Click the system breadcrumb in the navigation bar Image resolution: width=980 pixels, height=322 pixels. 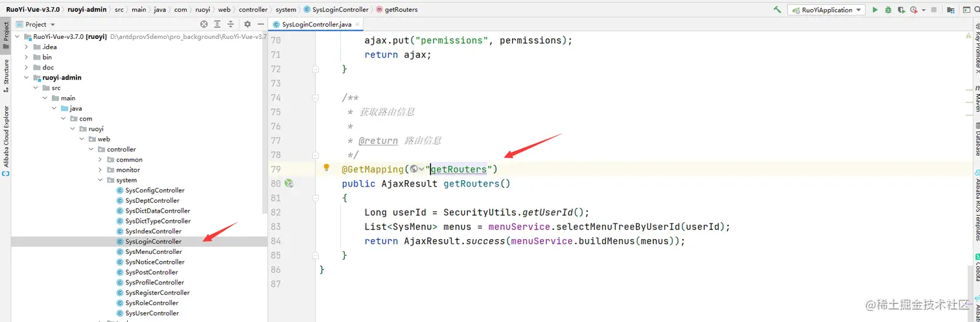pyautogui.click(x=286, y=10)
